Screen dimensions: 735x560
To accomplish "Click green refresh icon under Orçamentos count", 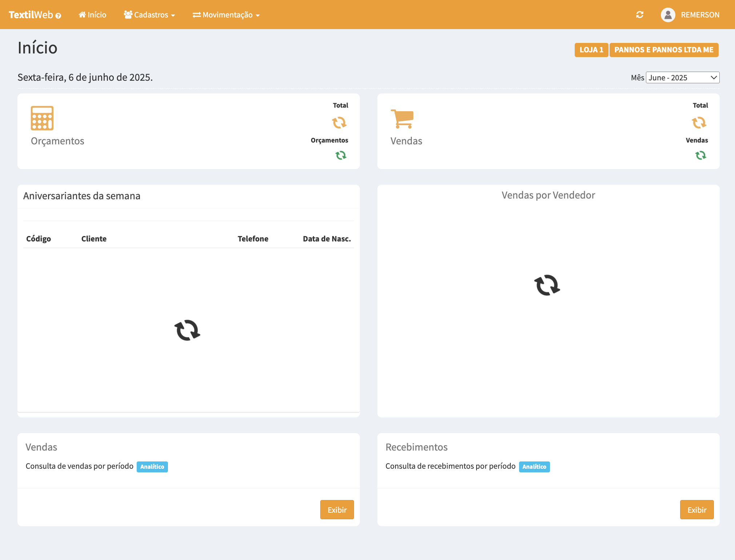I will [341, 155].
